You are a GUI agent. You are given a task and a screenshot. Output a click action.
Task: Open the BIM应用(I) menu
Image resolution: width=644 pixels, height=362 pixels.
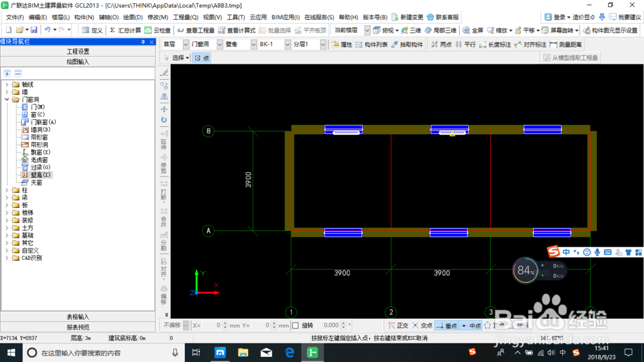coord(285,17)
